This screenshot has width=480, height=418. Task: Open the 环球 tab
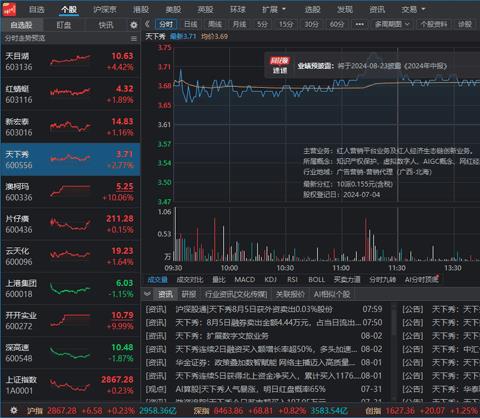click(238, 9)
